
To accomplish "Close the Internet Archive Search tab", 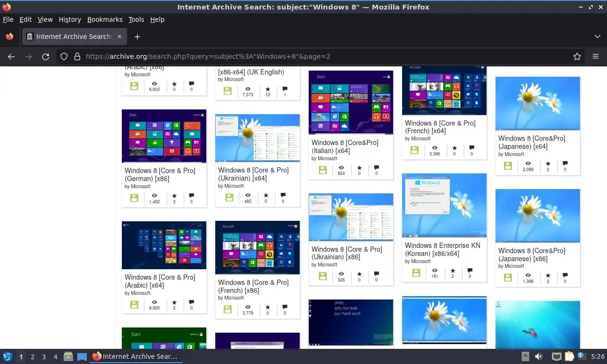I will coord(120,36).
